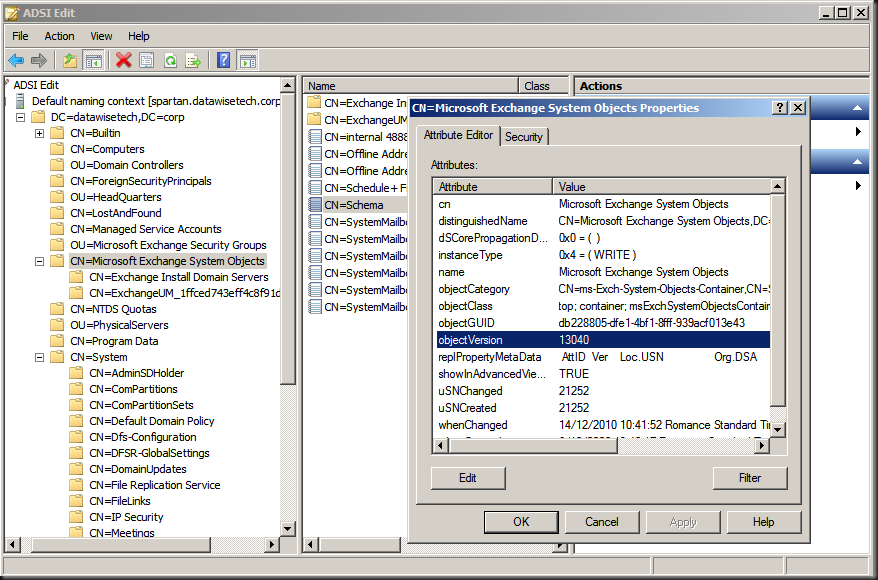Expand the CN=Builtin tree node
878x580 pixels.
40,133
